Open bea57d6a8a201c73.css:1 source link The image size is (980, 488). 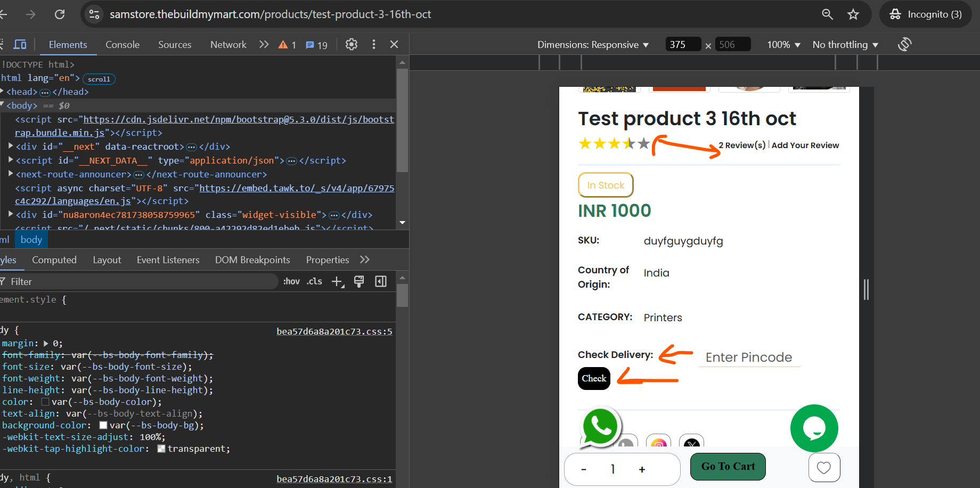(x=334, y=479)
